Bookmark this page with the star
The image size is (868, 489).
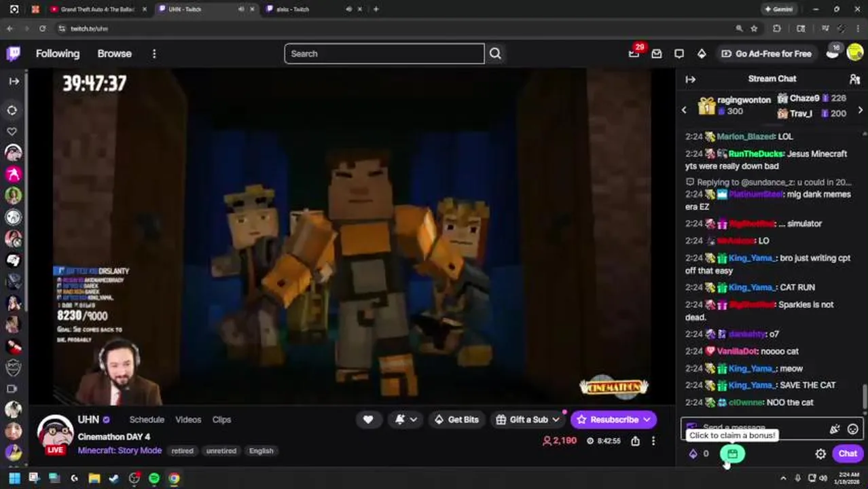pos(754,29)
